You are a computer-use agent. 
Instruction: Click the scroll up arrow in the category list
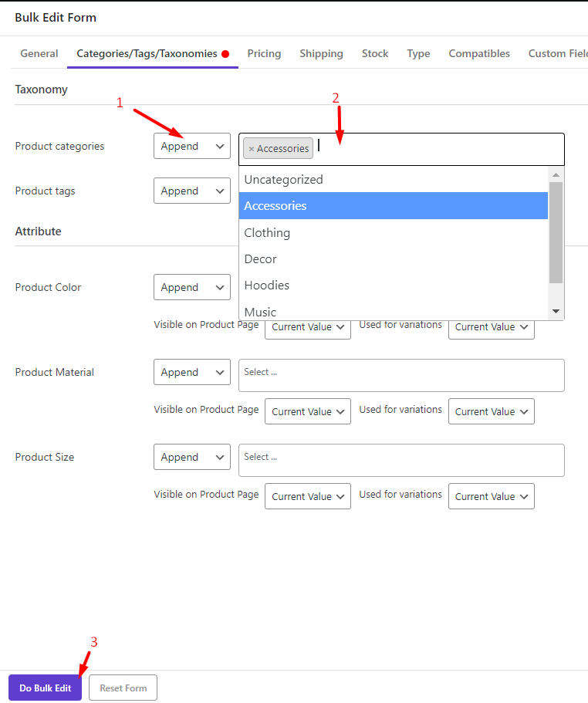tap(556, 175)
